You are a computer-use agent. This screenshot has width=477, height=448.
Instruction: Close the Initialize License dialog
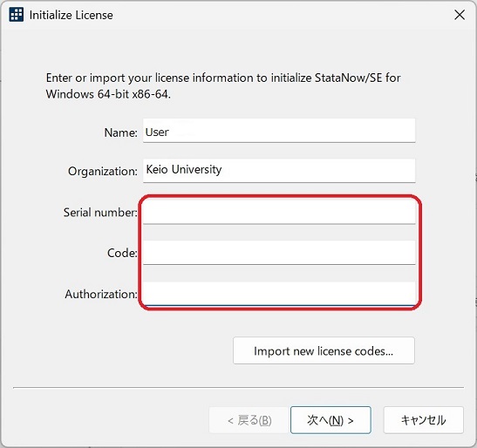tap(460, 15)
